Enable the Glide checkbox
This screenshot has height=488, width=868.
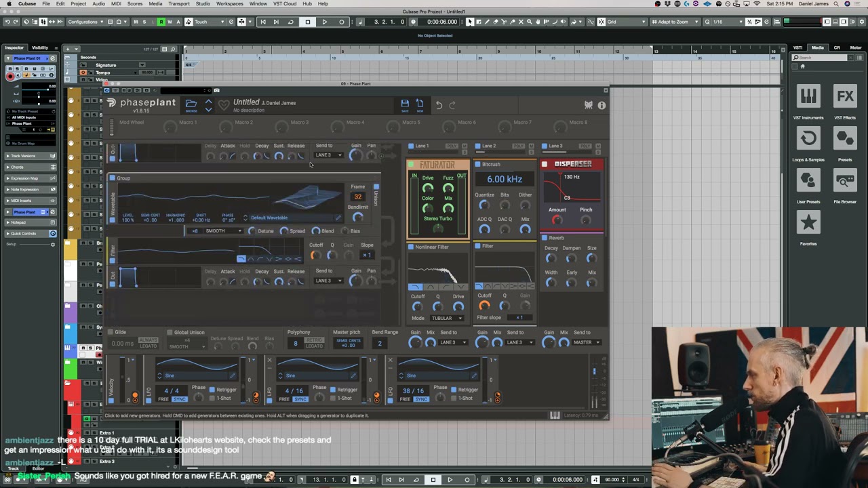tap(111, 332)
